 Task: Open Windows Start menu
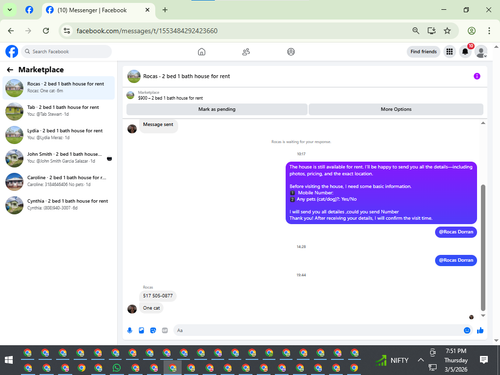(x=9, y=360)
